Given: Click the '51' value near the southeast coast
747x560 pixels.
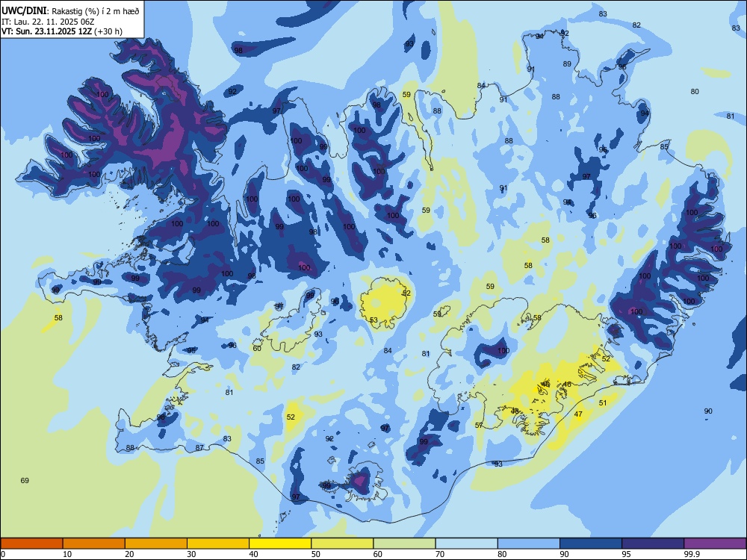Looking at the screenshot, I should [603, 403].
